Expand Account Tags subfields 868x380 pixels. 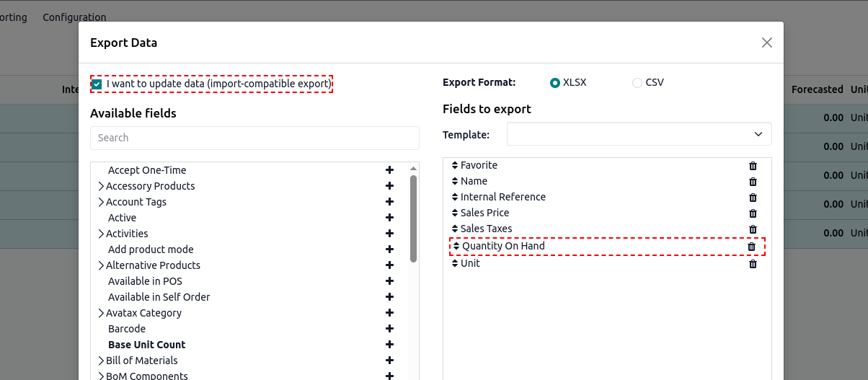point(101,202)
